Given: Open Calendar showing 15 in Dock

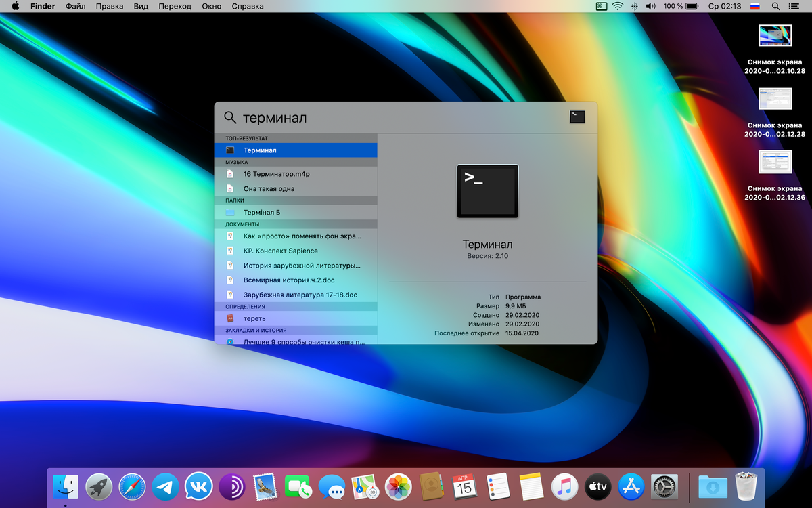Looking at the screenshot, I should (464, 486).
